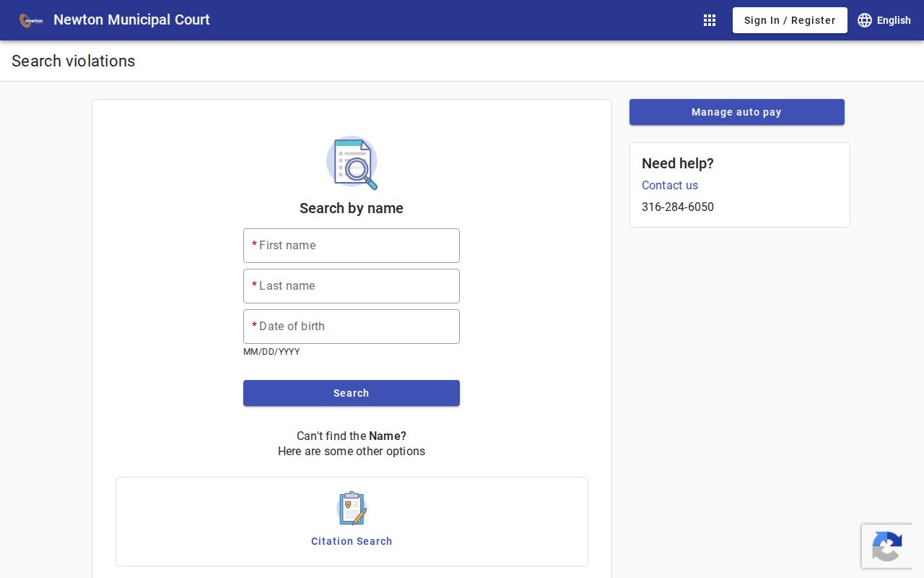
Task: Click the search document magnifier icon
Action: pos(352,163)
